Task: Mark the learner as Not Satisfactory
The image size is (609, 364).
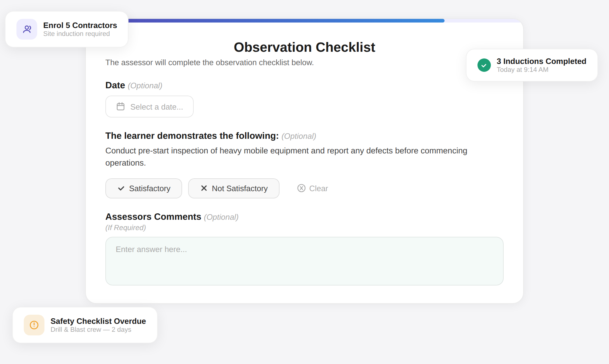Action: [234, 188]
